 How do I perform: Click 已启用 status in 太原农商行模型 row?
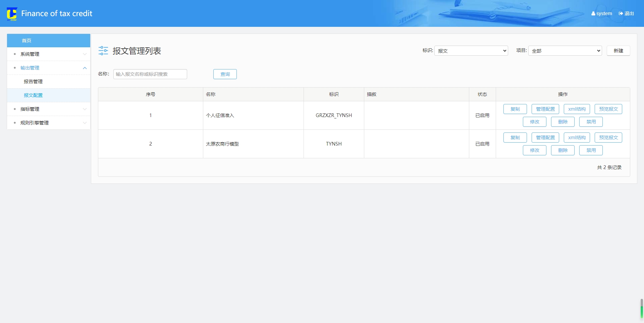482,144
